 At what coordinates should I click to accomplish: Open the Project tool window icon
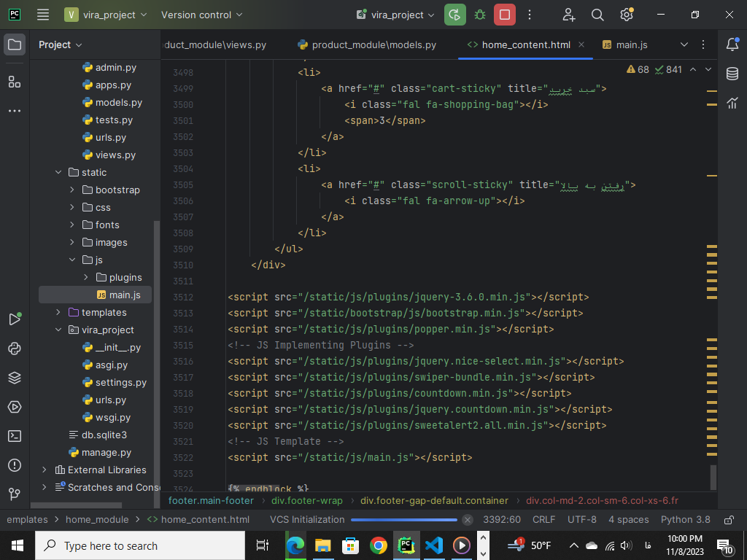[x=15, y=44]
